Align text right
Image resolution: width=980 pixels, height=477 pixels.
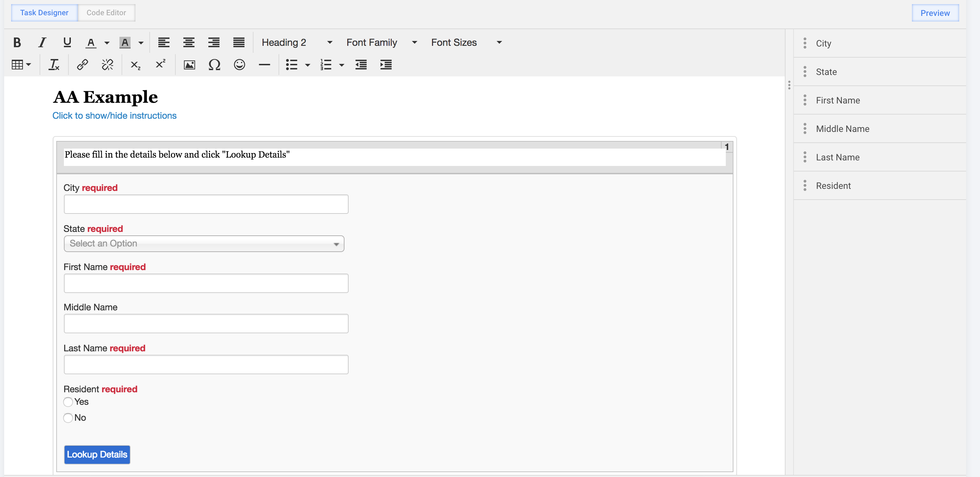tap(214, 42)
